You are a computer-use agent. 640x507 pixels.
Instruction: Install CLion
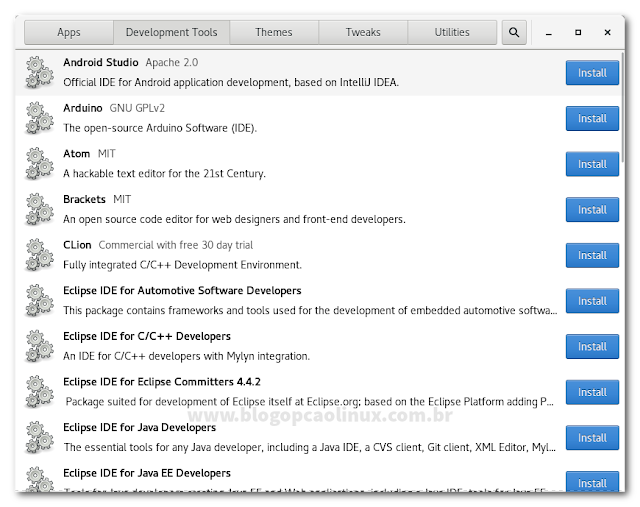click(x=592, y=256)
